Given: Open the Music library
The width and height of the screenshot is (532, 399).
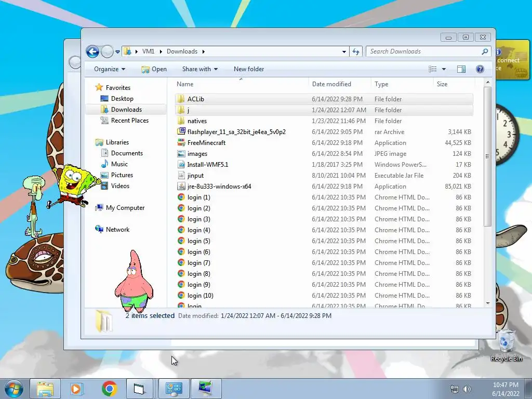Looking at the screenshot, I should (119, 164).
